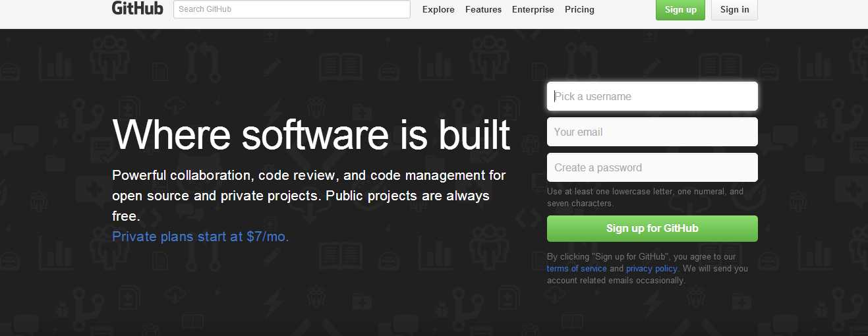Image resolution: width=868 pixels, height=336 pixels.
Task: Focus the Pick a username field
Action: [x=652, y=96]
